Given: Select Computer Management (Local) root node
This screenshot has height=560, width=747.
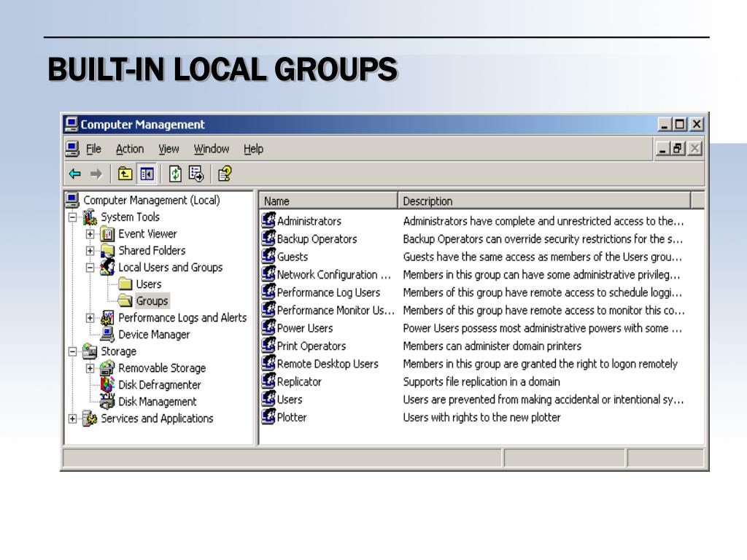Looking at the screenshot, I should [152, 201].
